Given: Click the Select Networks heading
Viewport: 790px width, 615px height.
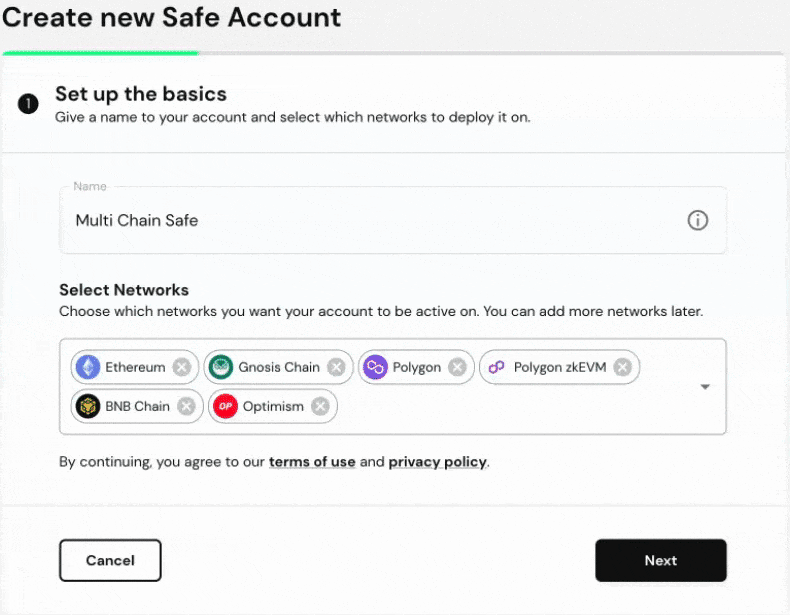Looking at the screenshot, I should tap(124, 290).
